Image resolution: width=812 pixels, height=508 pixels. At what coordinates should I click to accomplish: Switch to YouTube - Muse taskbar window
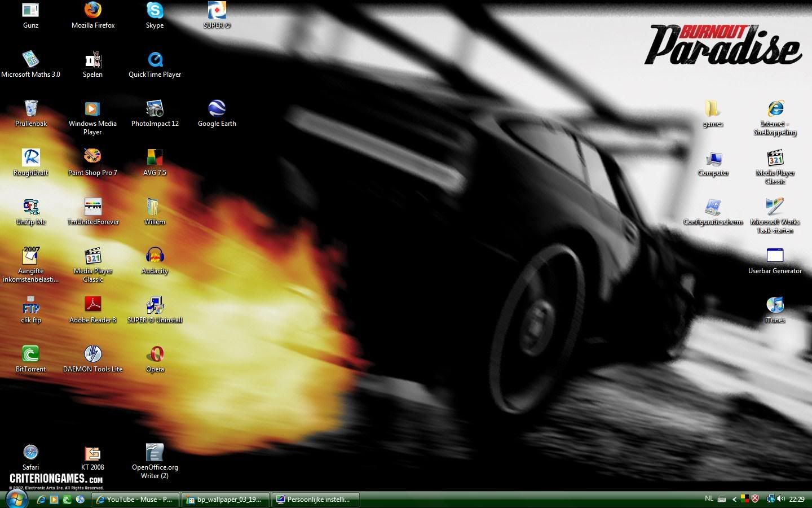click(135, 500)
